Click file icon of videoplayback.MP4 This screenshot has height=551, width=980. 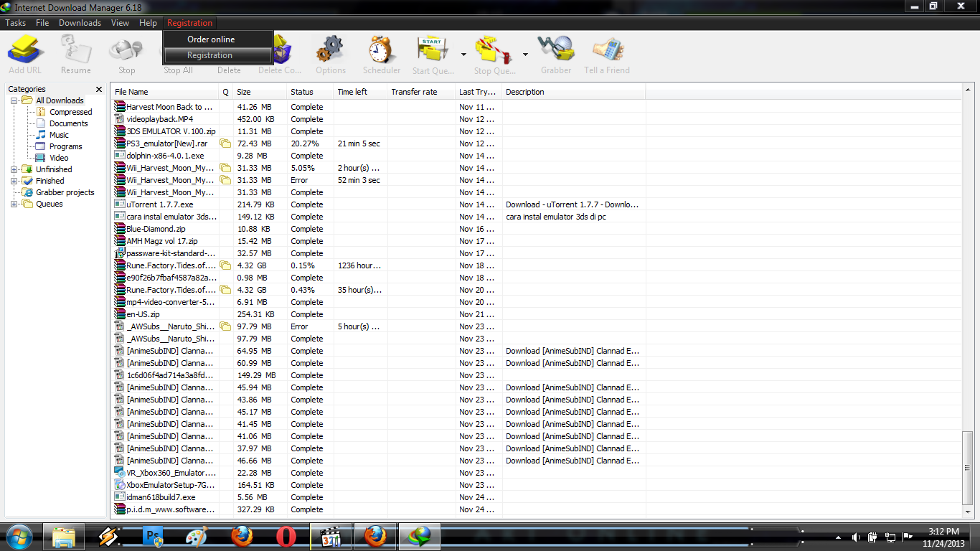tap(120, 119)
